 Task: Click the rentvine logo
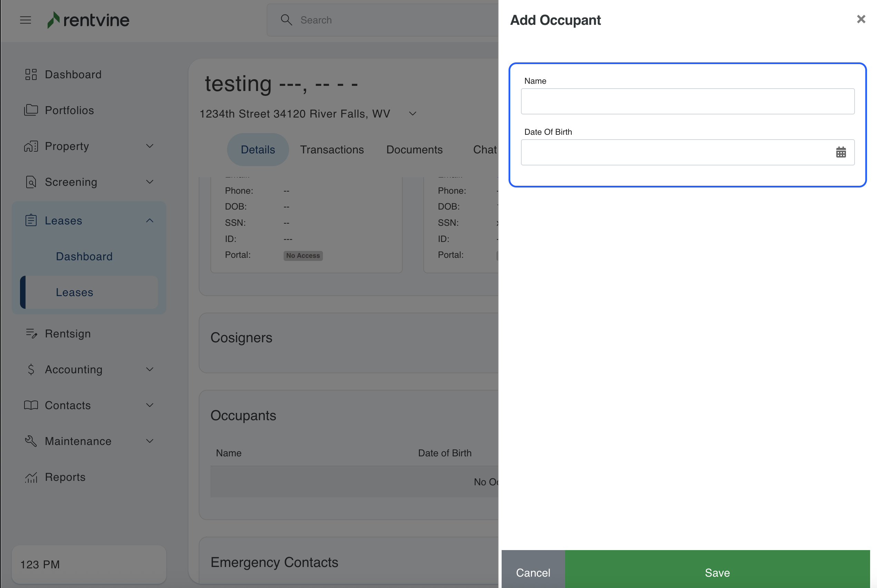coord(89,20)
